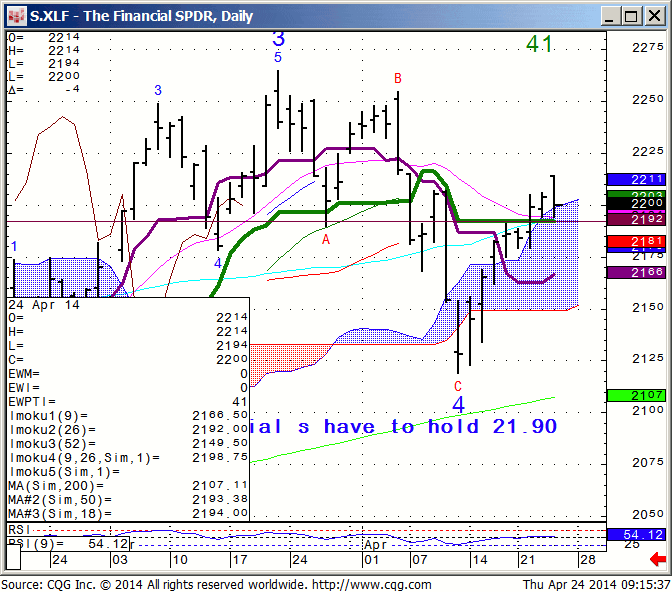
Task: Click the small white box at bottom left corner
Action: click(x=14, y=558)
